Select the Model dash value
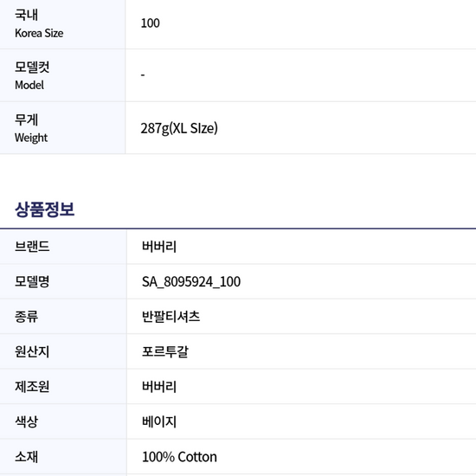Screen dimensions: 476x476 [143, 75]
